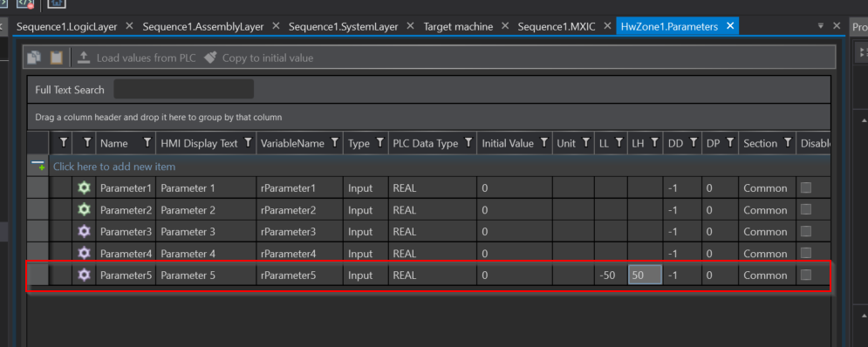Click the gear icon of the Parameter3 row
The width and height of the screenshot is (868, 347).
coord(84,232)
